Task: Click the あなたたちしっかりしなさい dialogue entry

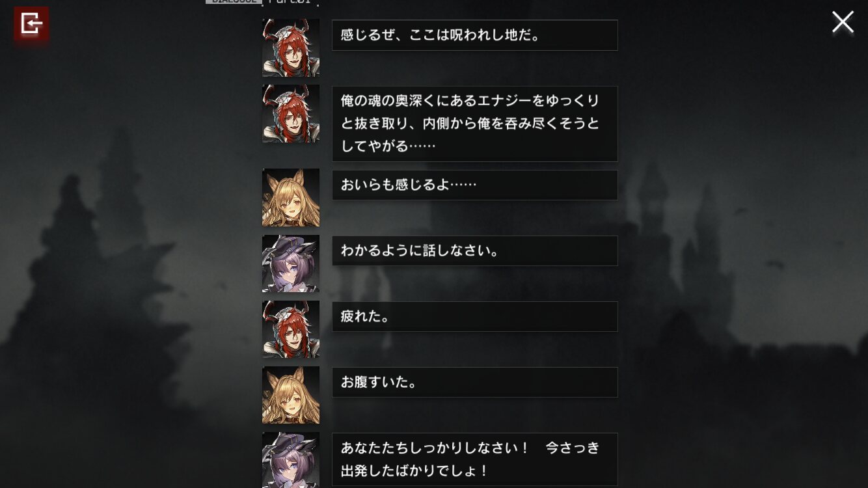Action: click(475, 459)
